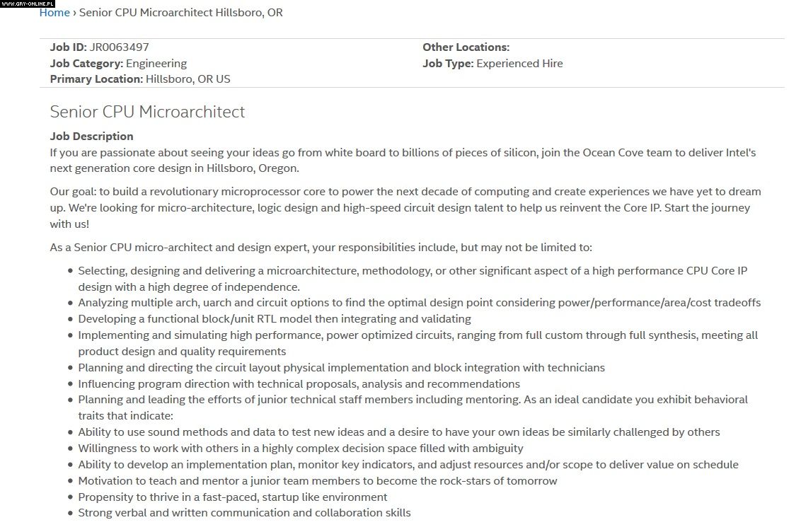The image size is (801, 532).
Task: Click the Home breadcrumb link
Action: coord(54,13)
